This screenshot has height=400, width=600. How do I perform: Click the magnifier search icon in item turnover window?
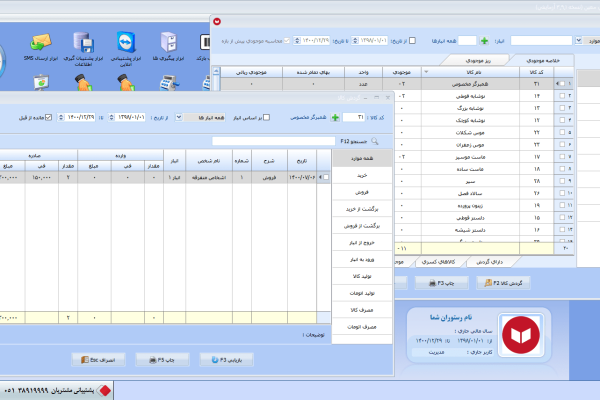375,141
